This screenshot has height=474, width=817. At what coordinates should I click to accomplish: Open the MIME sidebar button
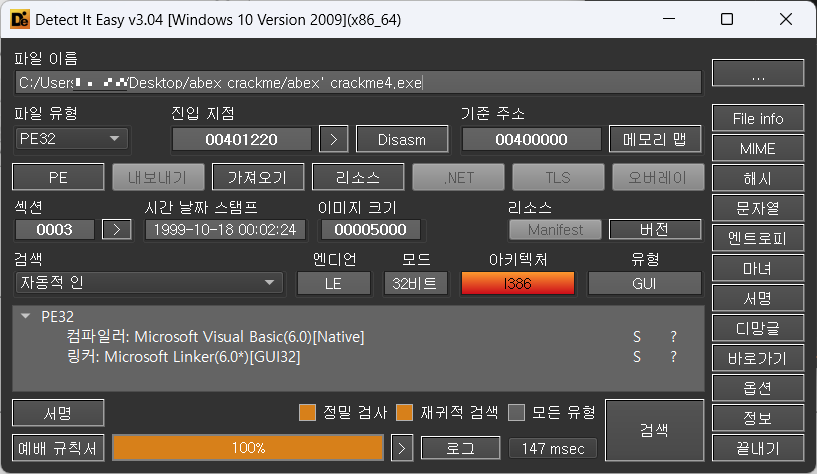(x=758, y=148)
